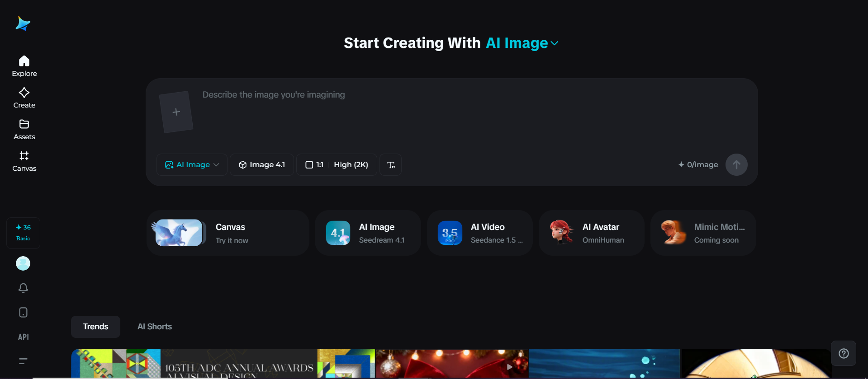Screen dimensions: 868x379
Task: Open the API link in sidebar
Action: point(24,337)
